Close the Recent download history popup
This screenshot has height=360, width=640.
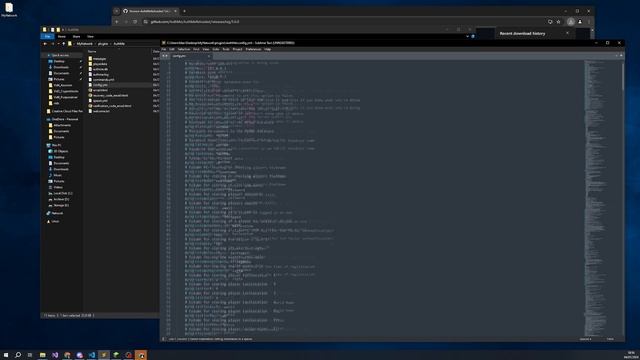tap(567, 33)
